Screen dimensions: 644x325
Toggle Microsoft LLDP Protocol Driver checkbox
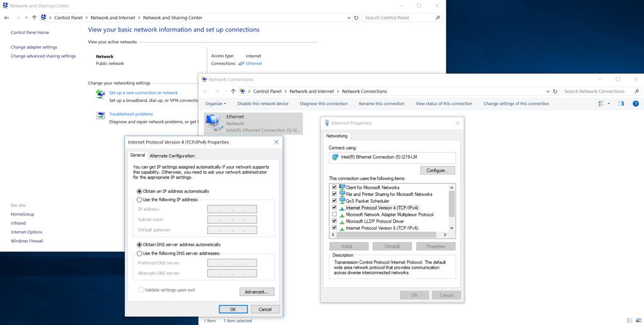click(335, 221)
